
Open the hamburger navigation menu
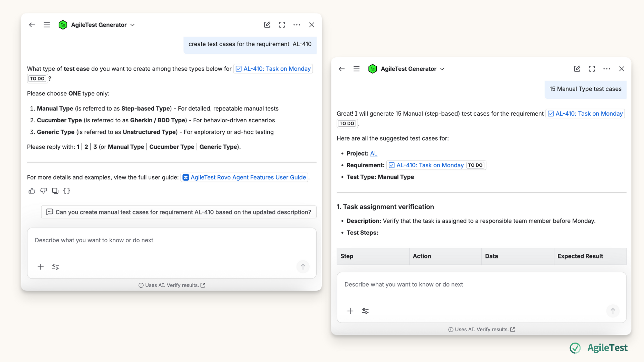click(47, 24)
